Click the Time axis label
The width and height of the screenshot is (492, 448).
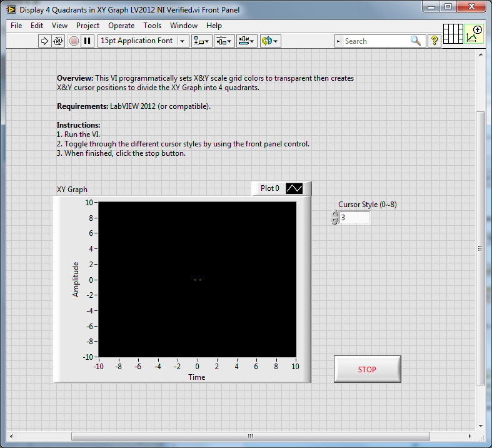click(x=197, y=377)
